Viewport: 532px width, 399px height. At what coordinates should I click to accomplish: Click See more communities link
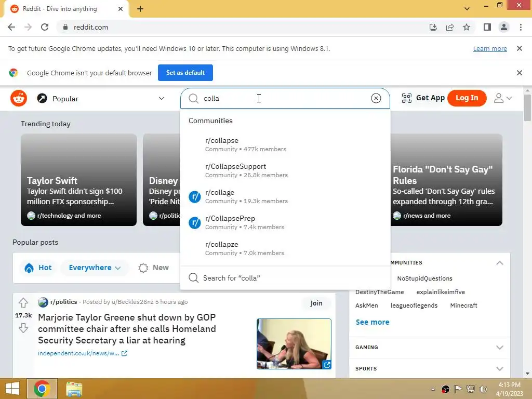372,322
